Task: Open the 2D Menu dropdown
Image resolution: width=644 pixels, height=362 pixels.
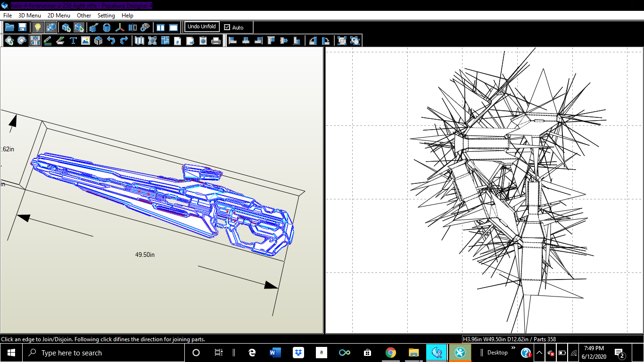Action: point(59,16)
